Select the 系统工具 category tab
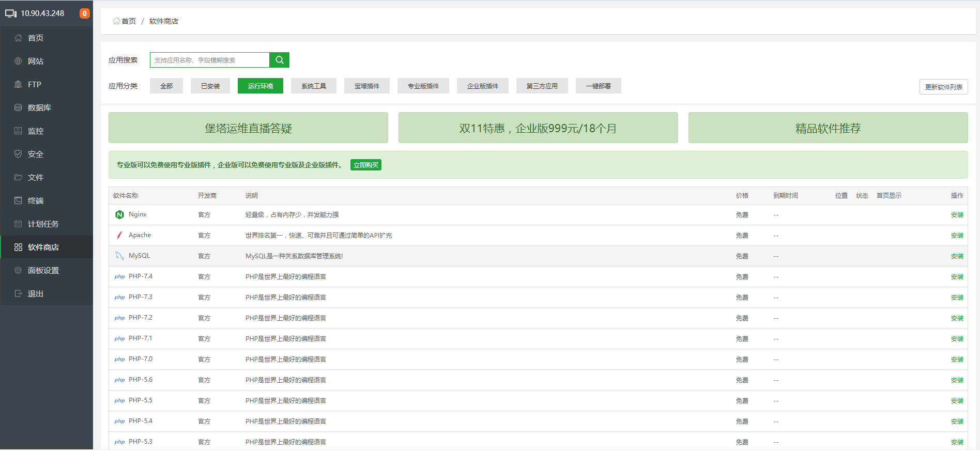The width and height of the screenshot is (980, 452). [x=314, y=86]
